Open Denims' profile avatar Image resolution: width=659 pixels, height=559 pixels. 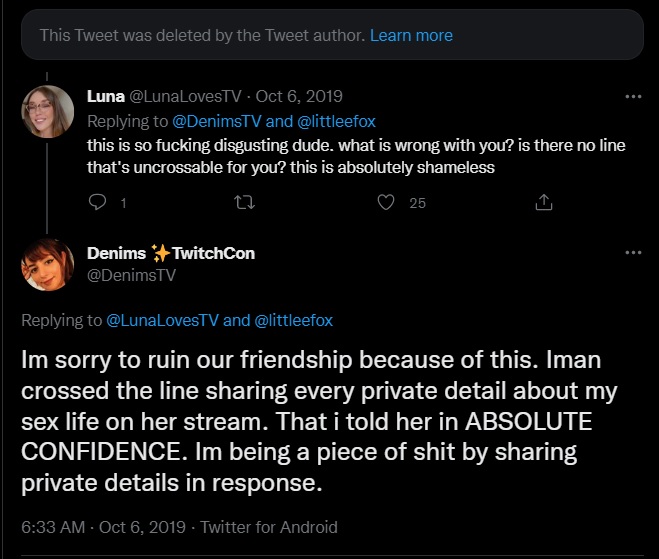[48, 266]
